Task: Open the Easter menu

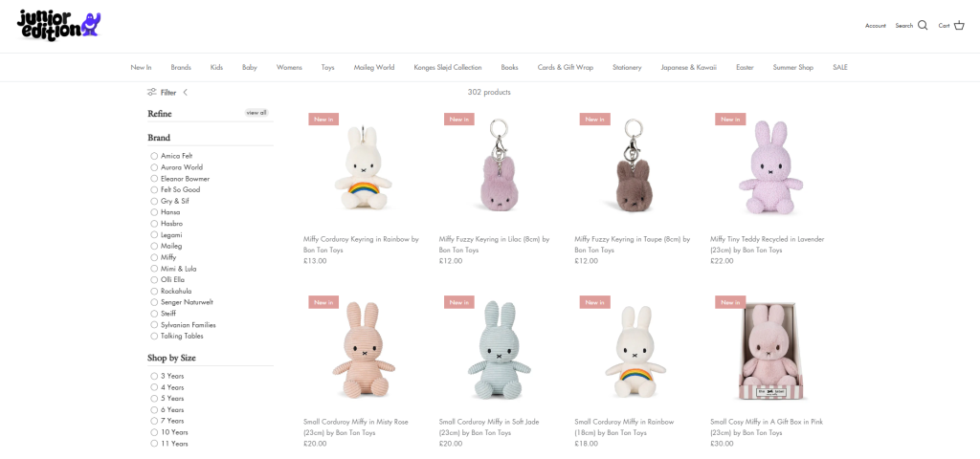Action: pos(745,68)
